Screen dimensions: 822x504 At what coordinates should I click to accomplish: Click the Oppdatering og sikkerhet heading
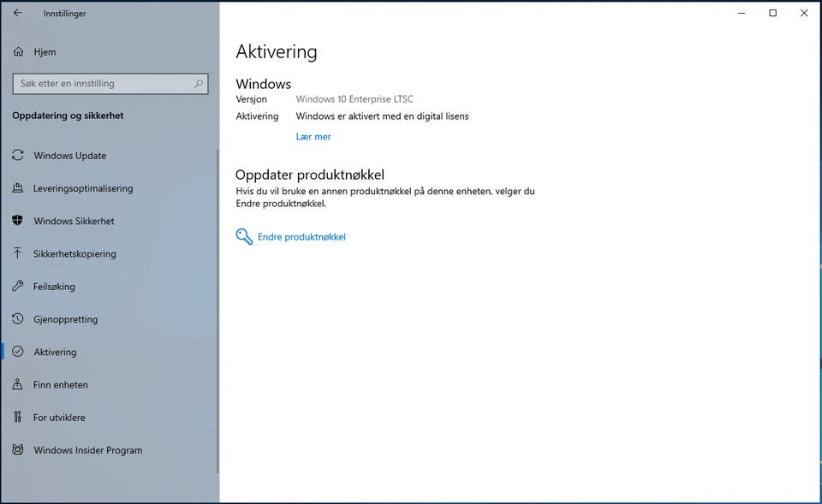[68, 116]
